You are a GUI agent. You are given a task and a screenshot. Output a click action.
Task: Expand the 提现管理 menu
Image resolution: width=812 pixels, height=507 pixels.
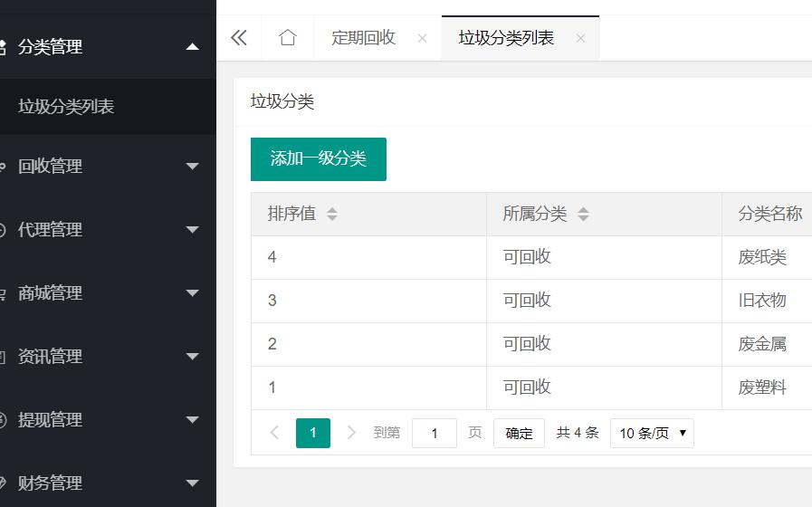point(192,419)
